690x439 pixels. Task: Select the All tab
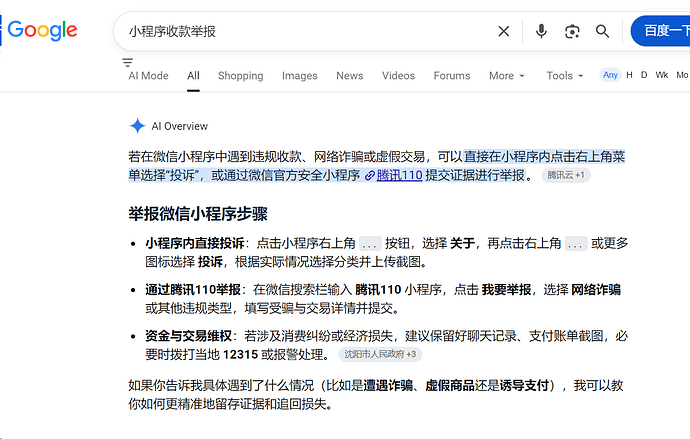(193, 76)
